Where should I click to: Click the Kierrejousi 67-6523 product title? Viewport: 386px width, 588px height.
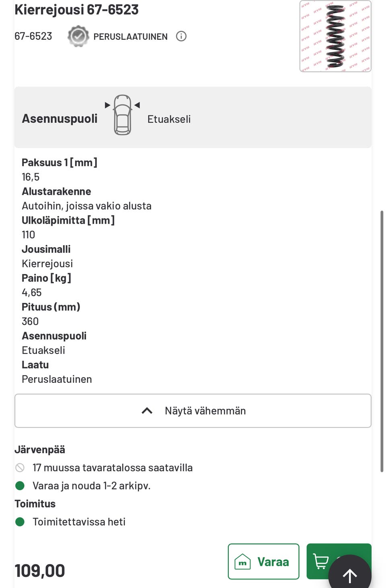[x=76, y=9]
